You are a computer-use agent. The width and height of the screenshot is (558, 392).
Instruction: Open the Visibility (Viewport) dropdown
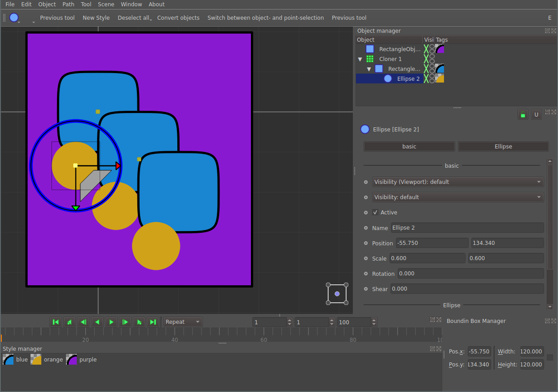pos(458,182)
